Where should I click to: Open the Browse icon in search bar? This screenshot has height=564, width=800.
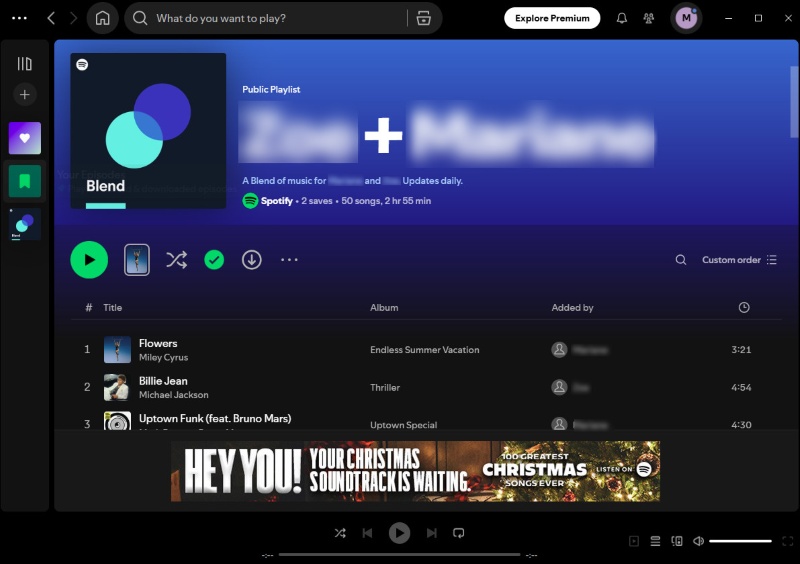423,18
